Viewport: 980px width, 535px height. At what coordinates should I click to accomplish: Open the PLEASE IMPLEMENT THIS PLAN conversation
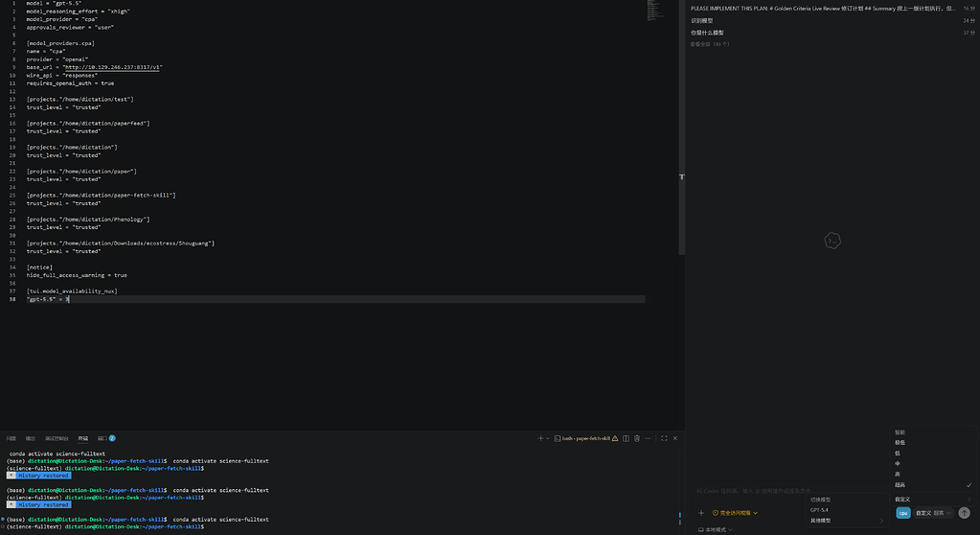pyautogui.click(x=832, y=9)
